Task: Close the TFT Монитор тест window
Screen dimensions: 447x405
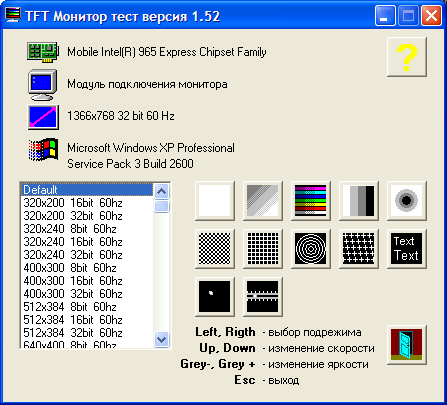Action: point(431,15)
